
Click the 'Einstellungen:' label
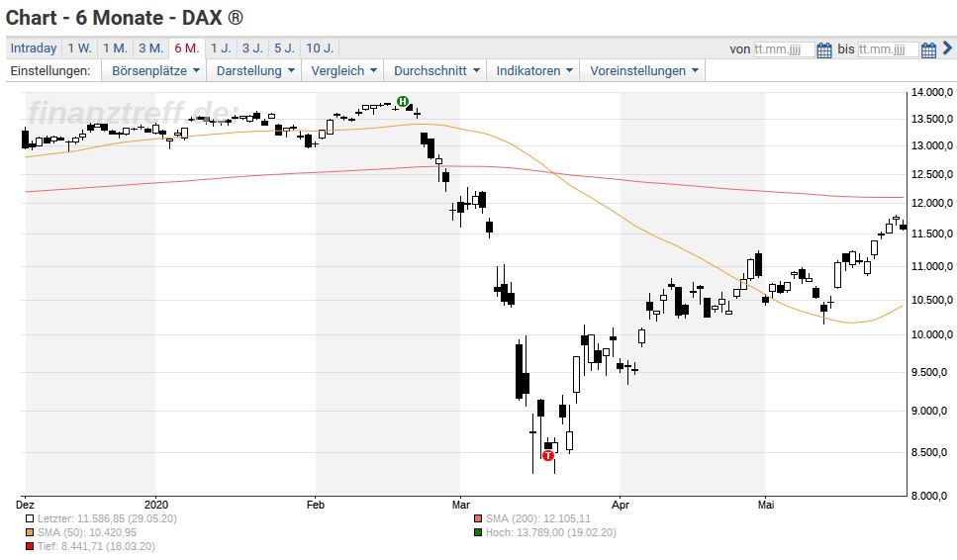50,71
